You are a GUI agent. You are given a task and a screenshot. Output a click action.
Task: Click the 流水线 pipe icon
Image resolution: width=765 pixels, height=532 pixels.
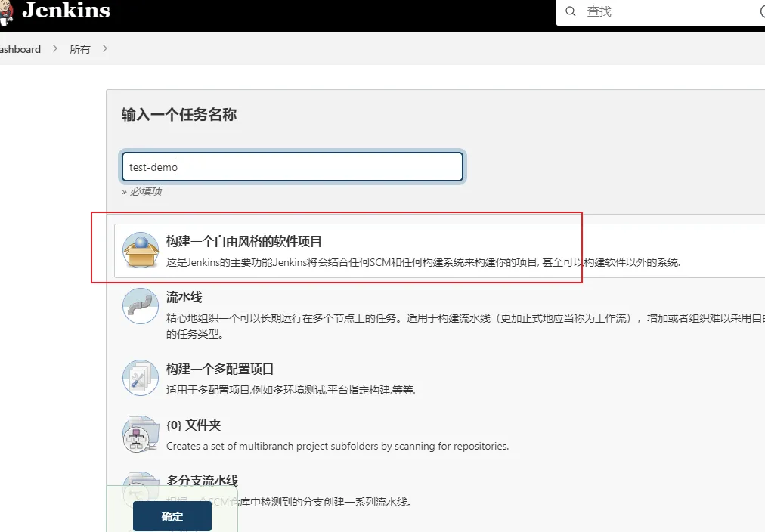tap(141, 306)
